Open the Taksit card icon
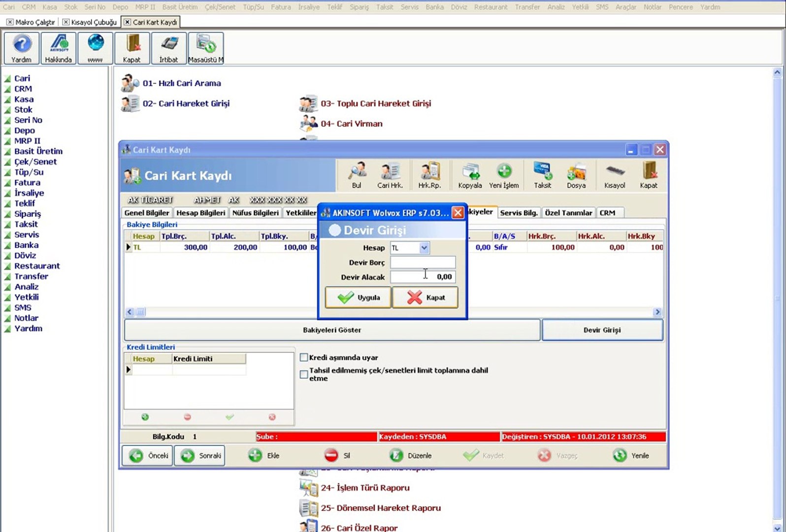Viewport: 786px width, 532px height. (x=543, y=175)
